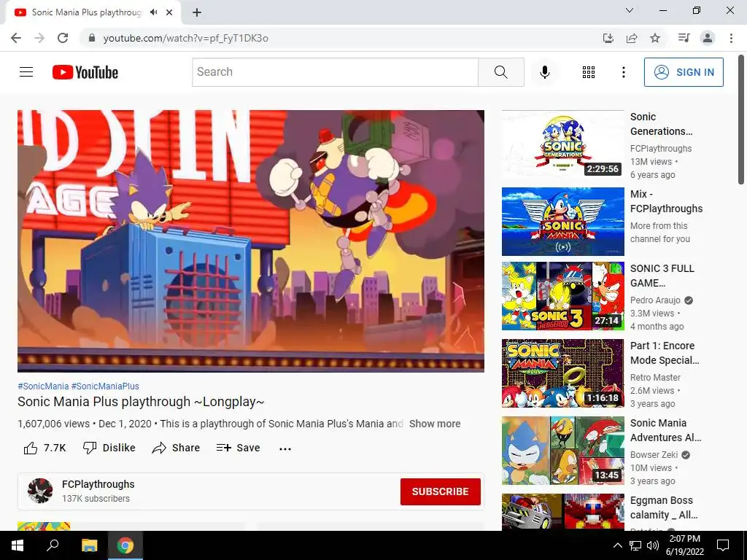Open the Windows notification center
This screenshot has width=747, height=560.
coord(723,545)
